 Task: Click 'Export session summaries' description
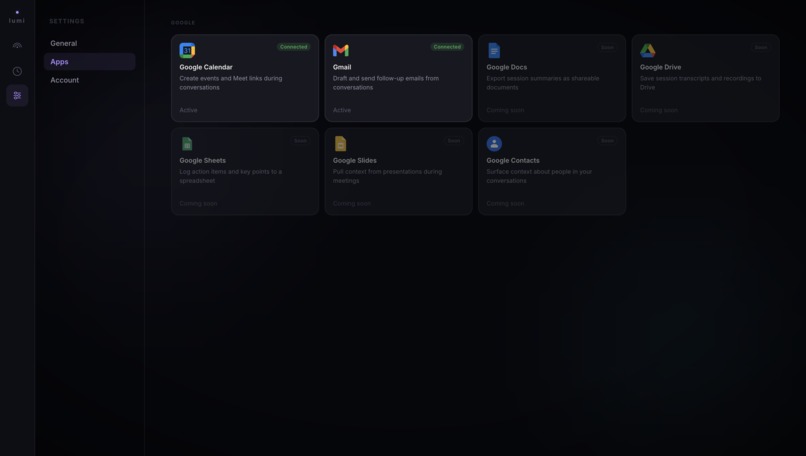click(543, 83)
